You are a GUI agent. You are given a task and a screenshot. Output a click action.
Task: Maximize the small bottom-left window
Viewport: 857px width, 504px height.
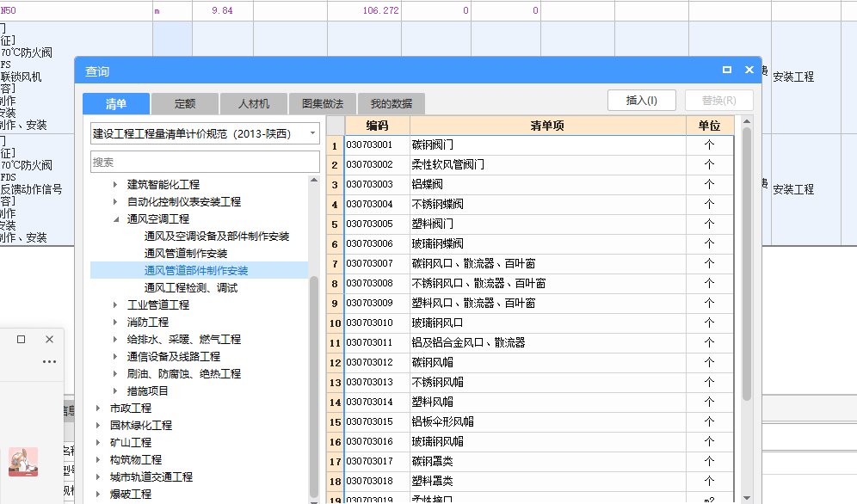(x=21, y=339)
